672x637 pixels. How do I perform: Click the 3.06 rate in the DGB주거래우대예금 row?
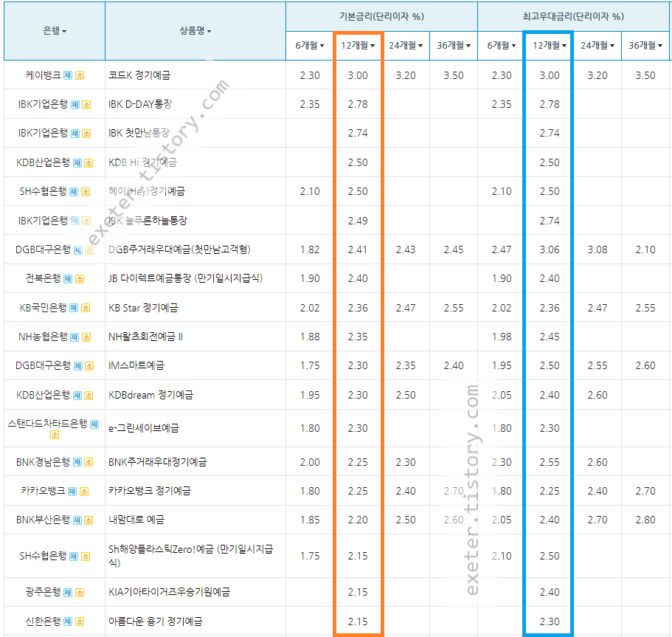click(550, 249)
